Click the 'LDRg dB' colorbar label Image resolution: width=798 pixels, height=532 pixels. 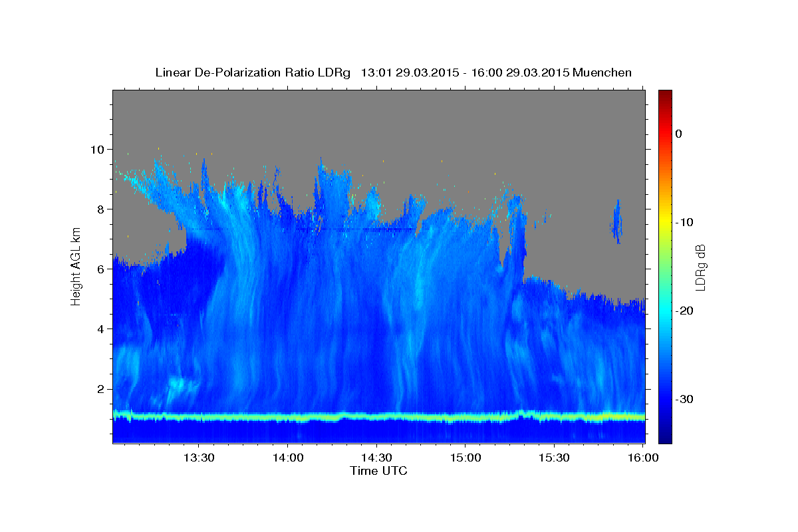point(700,267)
